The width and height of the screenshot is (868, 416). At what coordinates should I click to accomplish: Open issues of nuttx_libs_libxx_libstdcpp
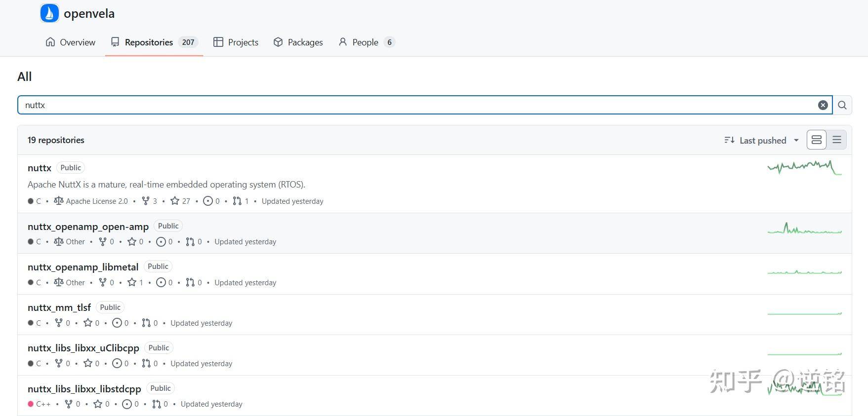[131, 404]
